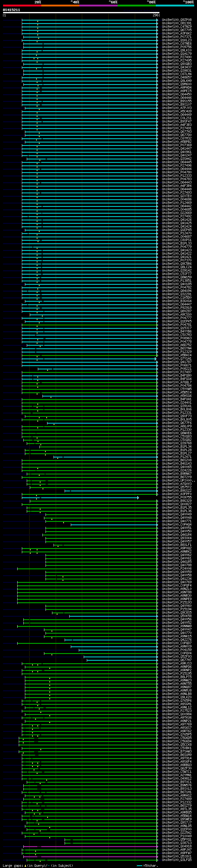Viewport: 197px width, 868px height.
Task: Click hit label UniRef100_Q9M600
Action: tap(177, 84)
